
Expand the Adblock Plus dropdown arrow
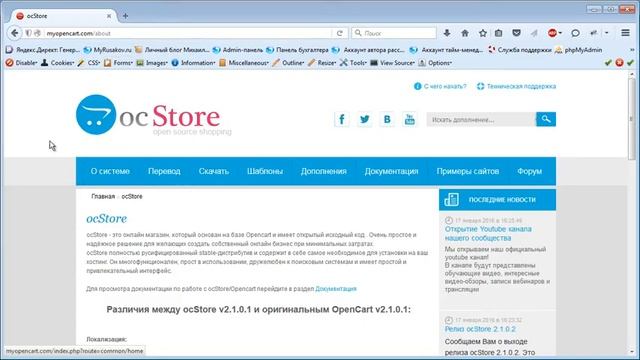point(561,33)
